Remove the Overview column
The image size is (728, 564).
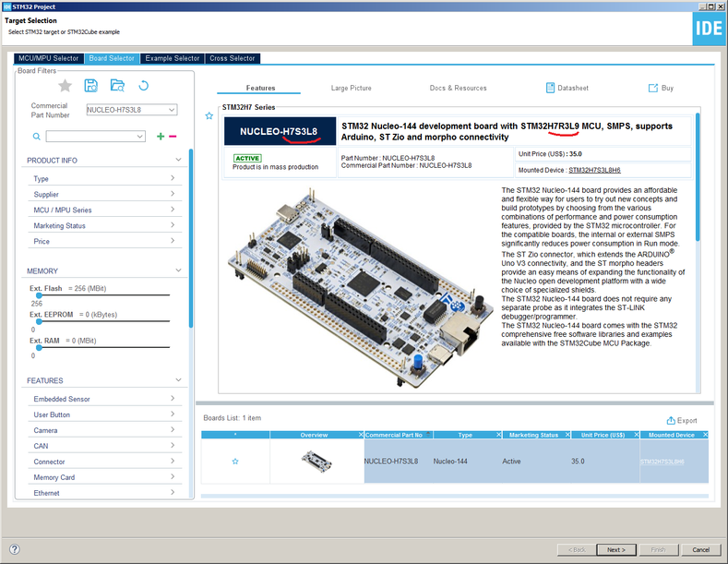click(361, 435)
